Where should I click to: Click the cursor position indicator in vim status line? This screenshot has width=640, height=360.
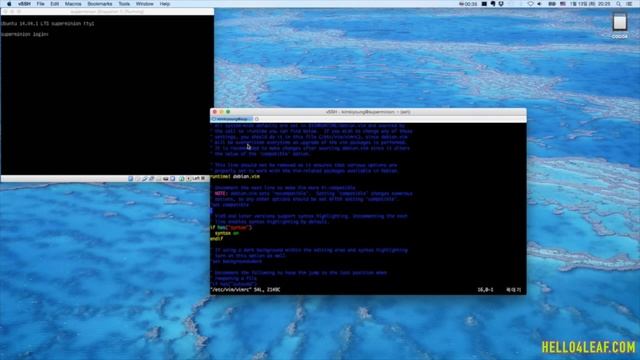485,289
